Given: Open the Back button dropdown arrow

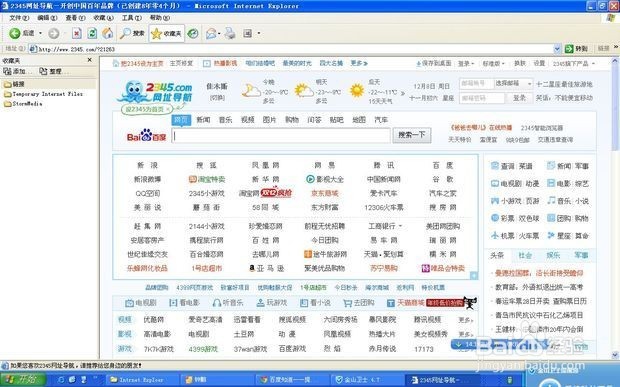Looking at the screenshot, I should pos(40,34).
